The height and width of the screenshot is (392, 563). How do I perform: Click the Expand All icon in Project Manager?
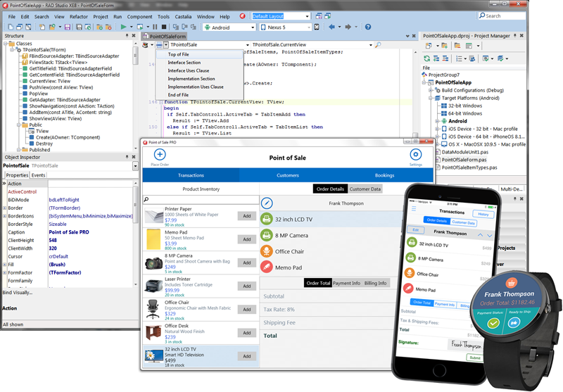(436, 58)
